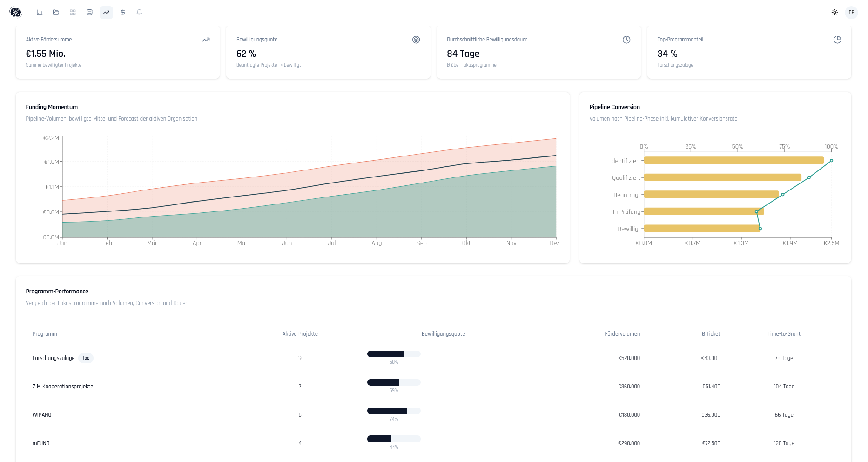Select the trending analytics navigation icon
Screen dimensions: 868x462
click(x=106, y=13)
